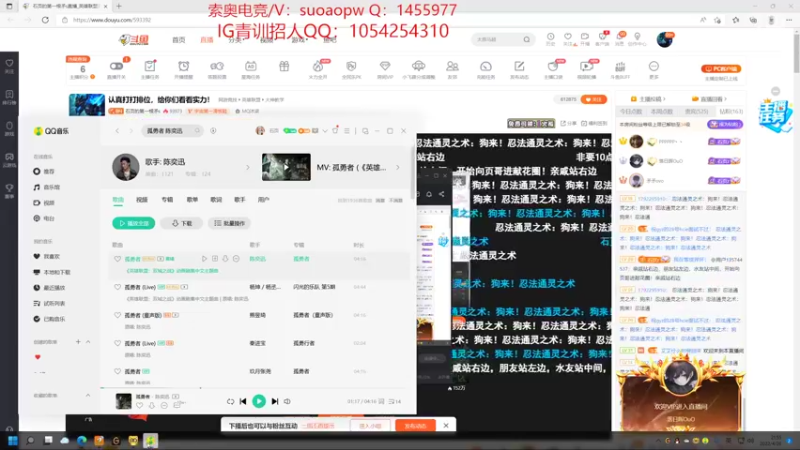Viewport: 800px width, 450px height.
Task: Open now-playing album cover
Action: pos(123,401)
